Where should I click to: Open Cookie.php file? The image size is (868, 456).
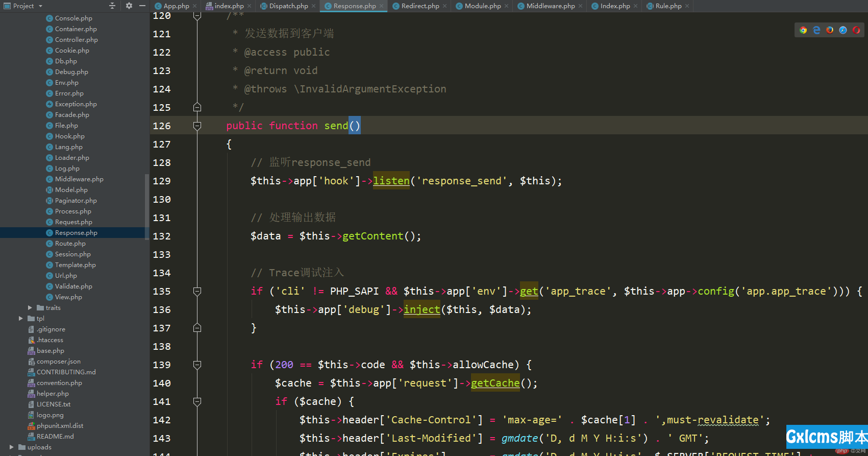72,51
